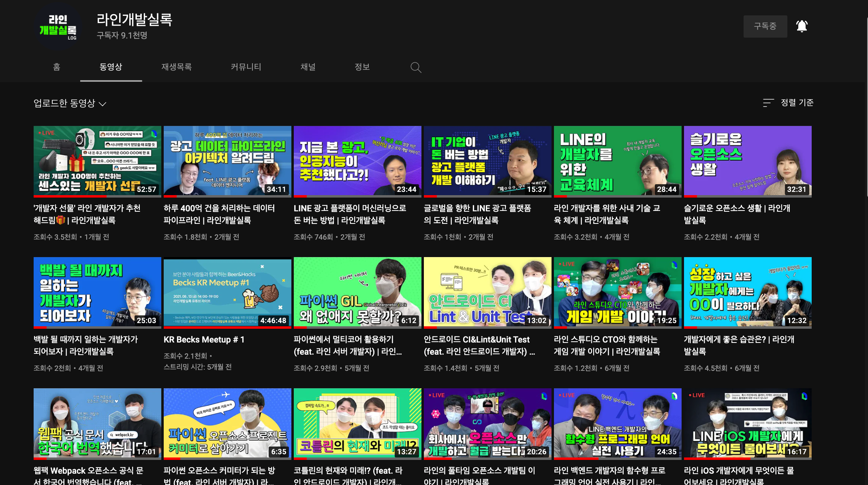
Task: Open the LINE의 개발자를 위한 교육체계 thumbnail
Action: pos(618,161)
